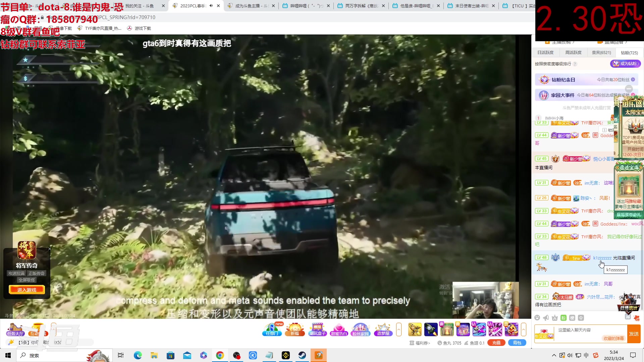This screenshot has width=644, height=362.
Task: Open the 任意门 activity icon
Action: point(272,329)
